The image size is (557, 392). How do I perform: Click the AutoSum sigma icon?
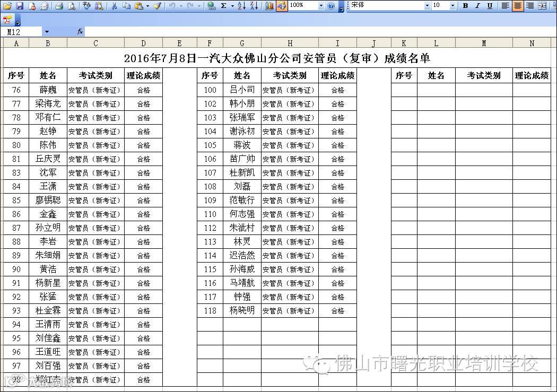click(x=224, y=6)
